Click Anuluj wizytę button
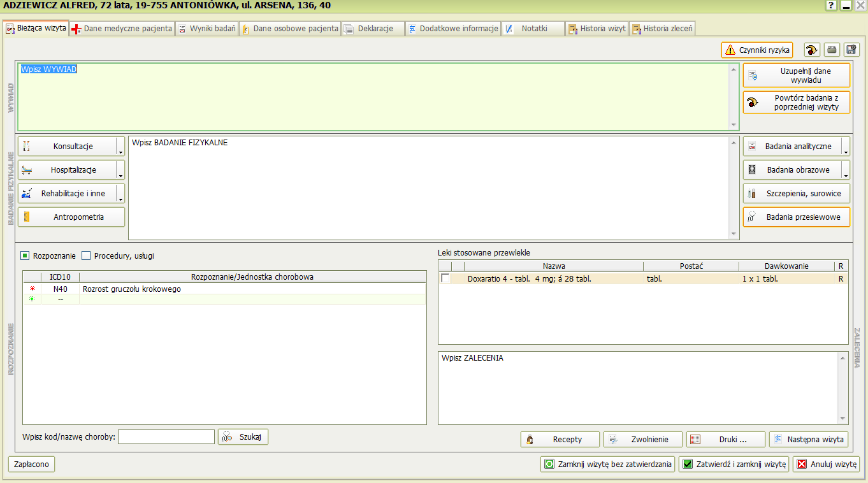 point(827,465)
